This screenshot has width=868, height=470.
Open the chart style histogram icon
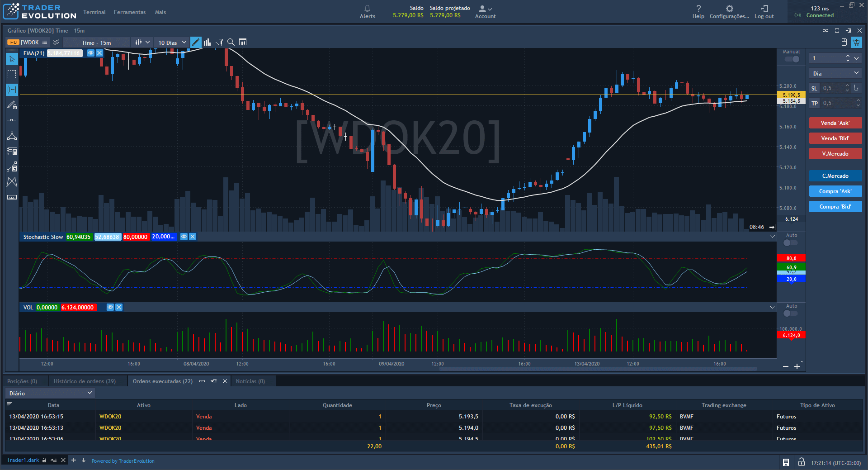(x=207, y=42)
